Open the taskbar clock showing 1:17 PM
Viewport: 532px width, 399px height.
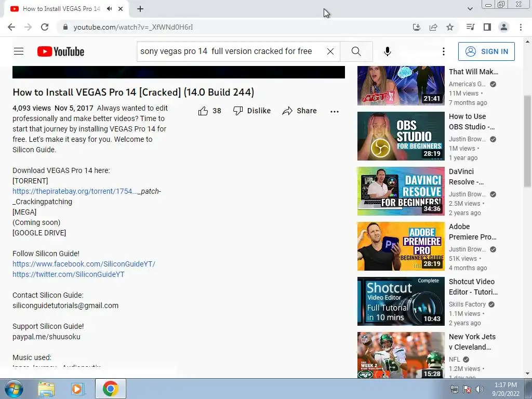(x=506, y=389)
